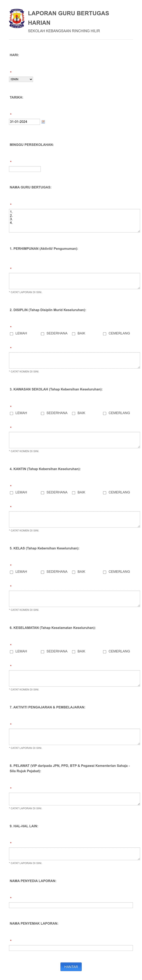Check BAIK under KANTIN section
The image size is (142, 980).
pyautogui.click(x=73, y=493)
